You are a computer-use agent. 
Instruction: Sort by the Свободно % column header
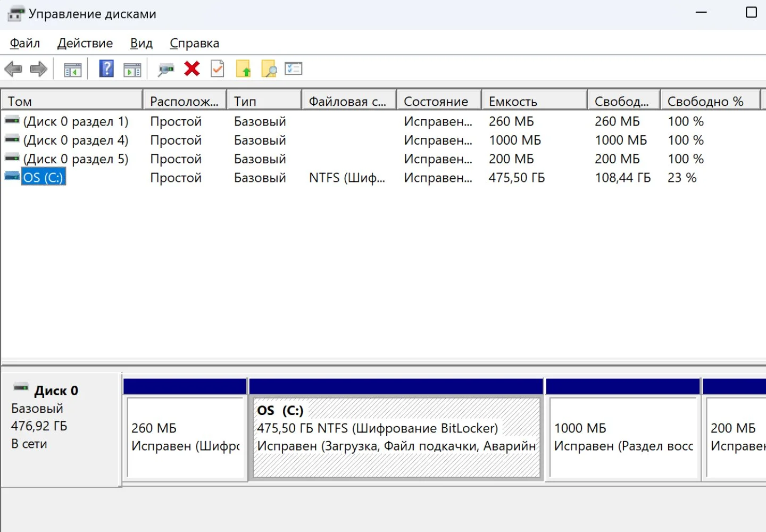[710, 101]
